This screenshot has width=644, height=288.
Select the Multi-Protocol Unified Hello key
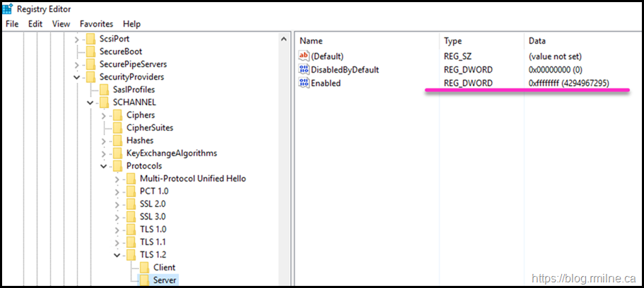coord(192,179)
